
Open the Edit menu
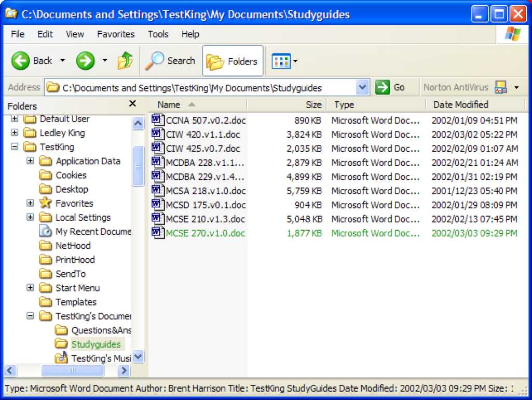coord(45,34)
